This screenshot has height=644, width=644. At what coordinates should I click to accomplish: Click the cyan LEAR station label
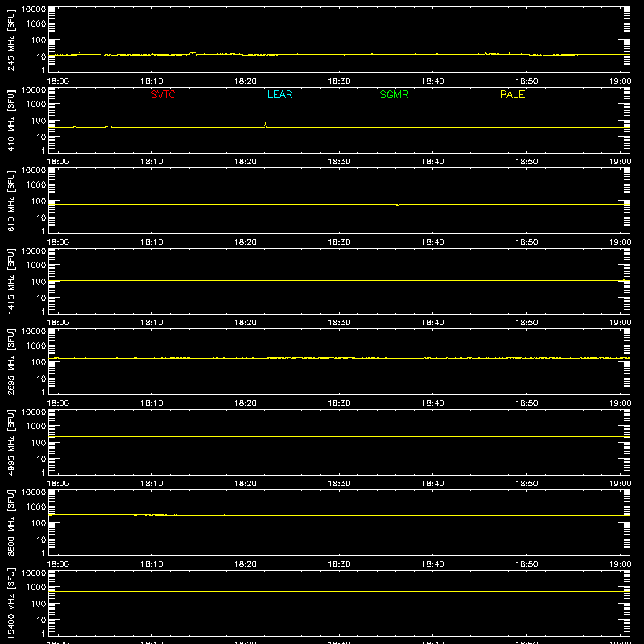point(279,94)
